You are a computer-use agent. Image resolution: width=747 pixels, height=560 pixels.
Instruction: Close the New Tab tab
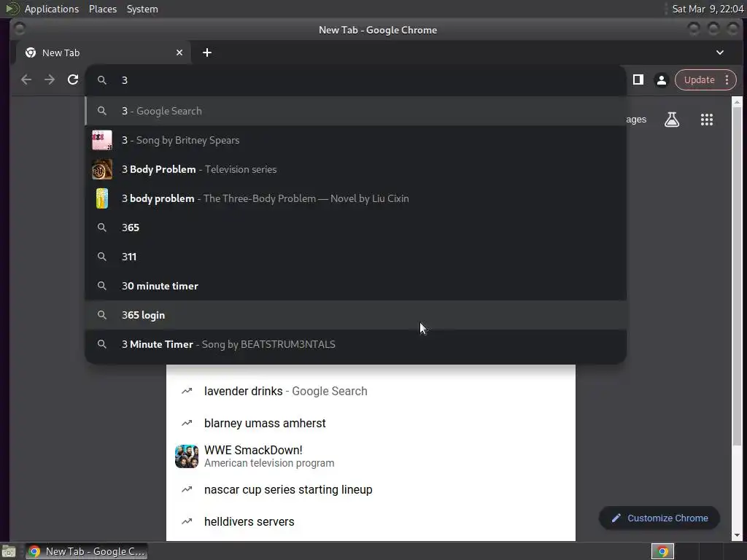click(x=179, y=52)
